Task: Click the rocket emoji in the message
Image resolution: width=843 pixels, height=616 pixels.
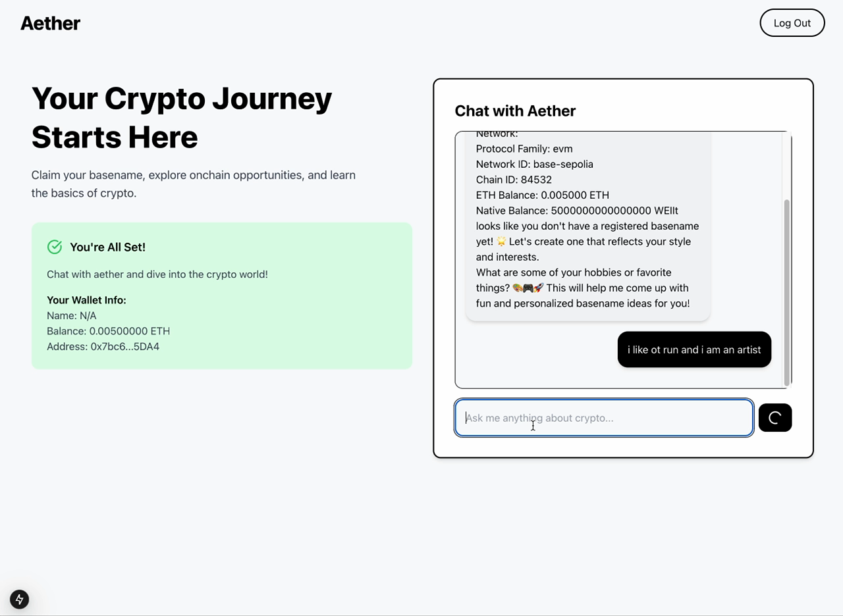Action: (x=539, y=288)
